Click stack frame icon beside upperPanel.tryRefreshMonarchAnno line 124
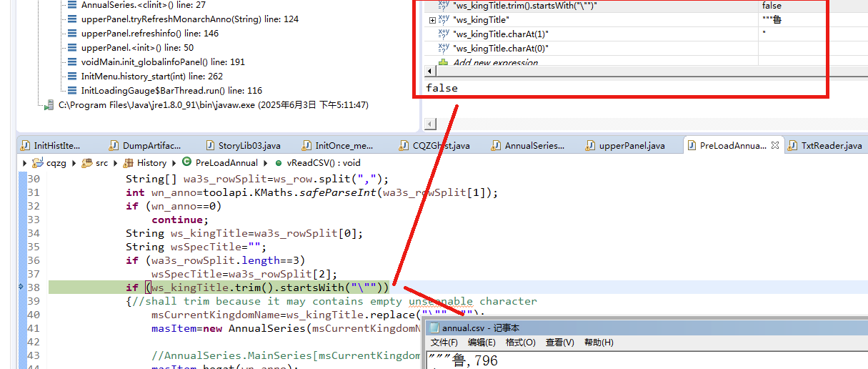The height and width of the screenshot is (369, 868). point(71,19)
